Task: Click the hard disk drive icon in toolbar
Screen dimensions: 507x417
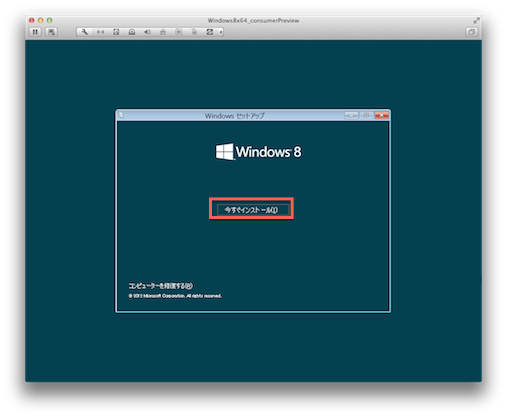Action: pos(132,32)
